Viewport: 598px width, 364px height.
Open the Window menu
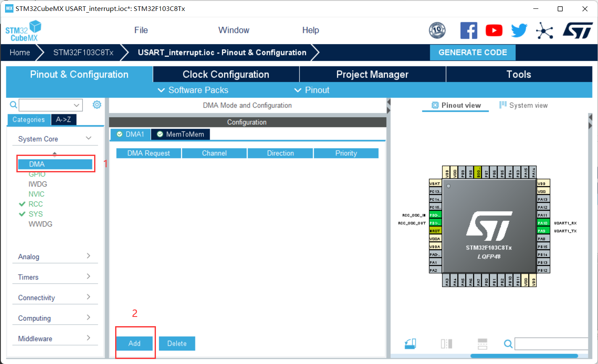[234, 30]
